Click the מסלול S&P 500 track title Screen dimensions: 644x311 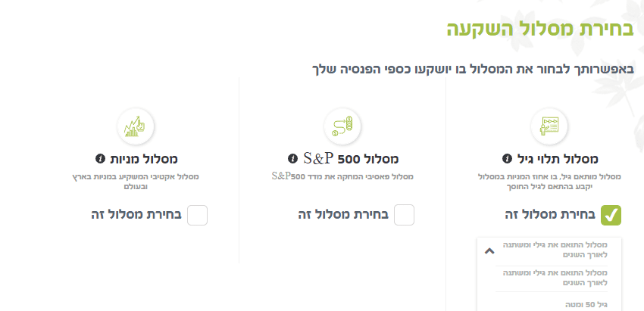pyautogui.click(x=351, y=159)
